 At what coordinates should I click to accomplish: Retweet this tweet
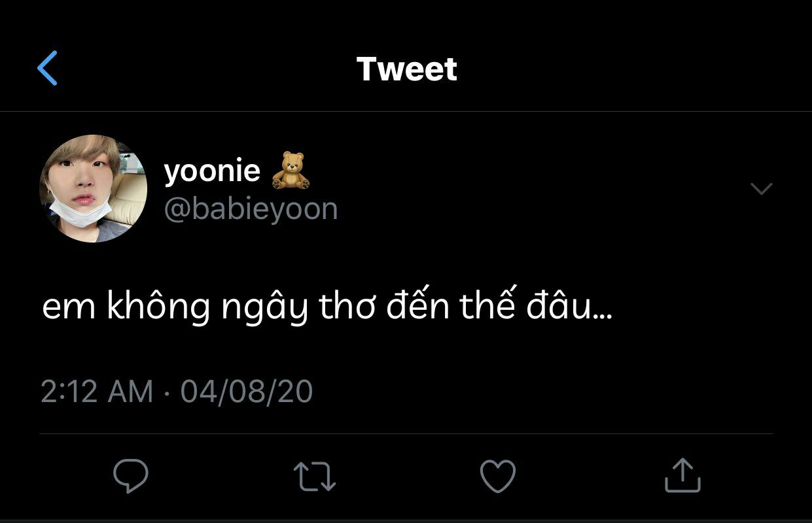point(315,477)
